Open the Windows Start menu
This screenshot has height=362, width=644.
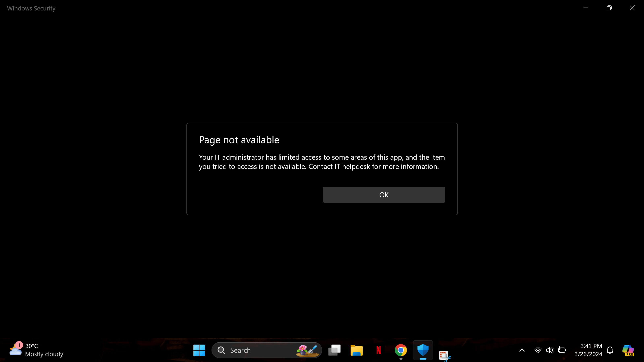(x=199, y=350)
